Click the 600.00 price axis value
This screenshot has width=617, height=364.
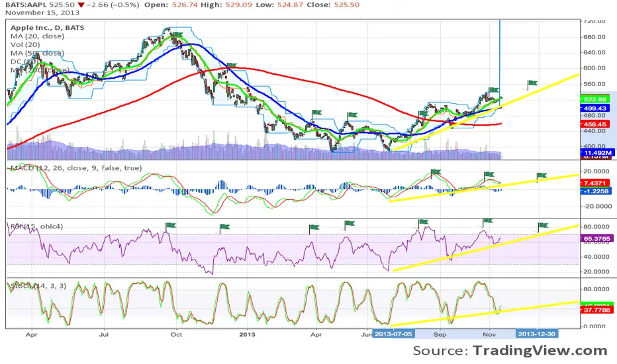click(595, 68)
